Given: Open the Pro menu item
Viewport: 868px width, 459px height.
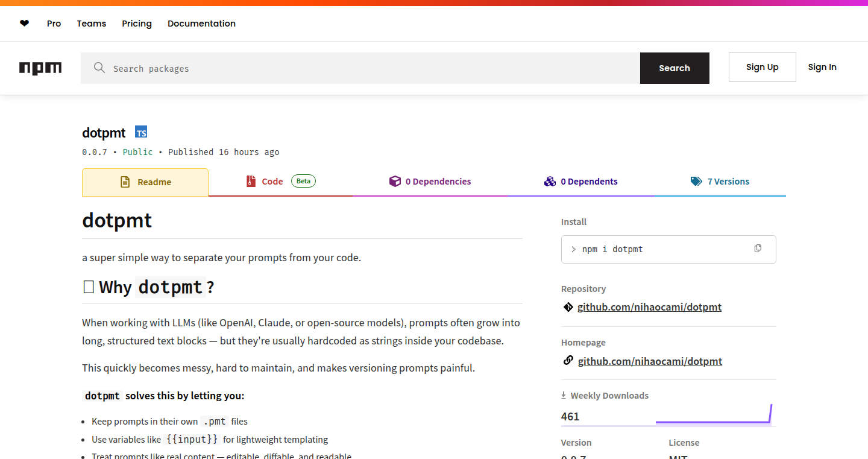Looking at the screenshot, I should pos(54,24).
